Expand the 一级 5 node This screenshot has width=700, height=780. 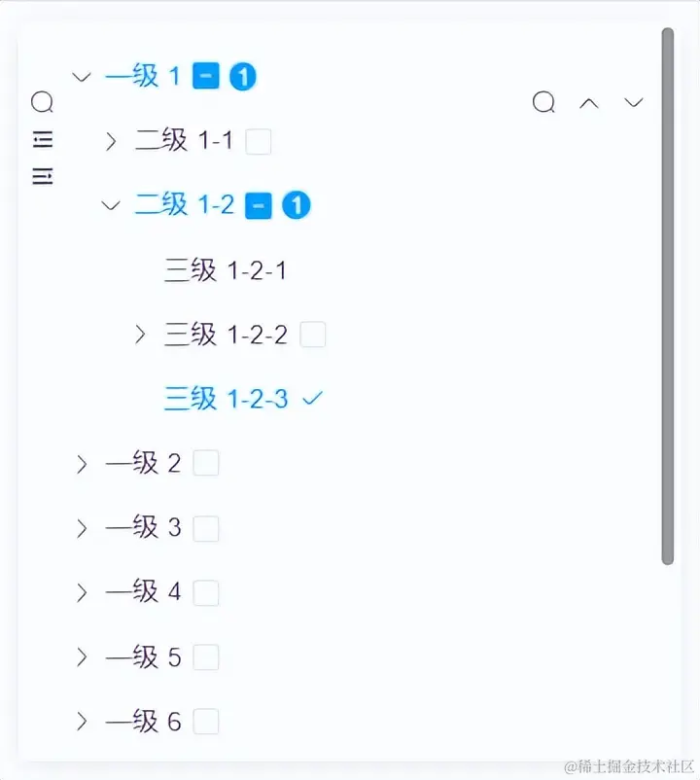[x=82, y=657]
